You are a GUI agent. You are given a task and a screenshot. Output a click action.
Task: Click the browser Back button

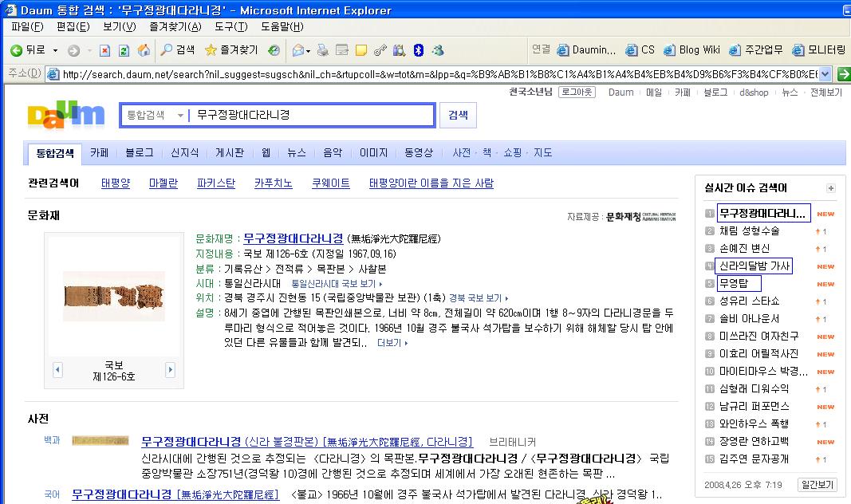point(27,50)
